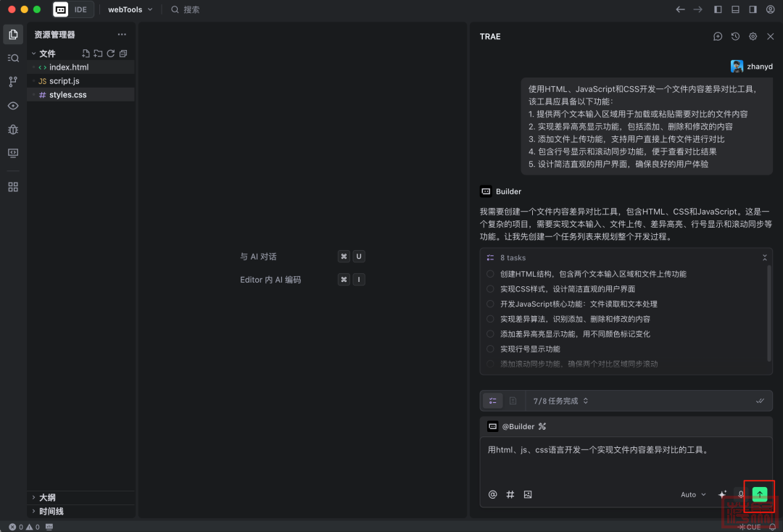Toggle the bottom panel layout
Viewport: 783px width, 532px height.
[x=735, y=9]
